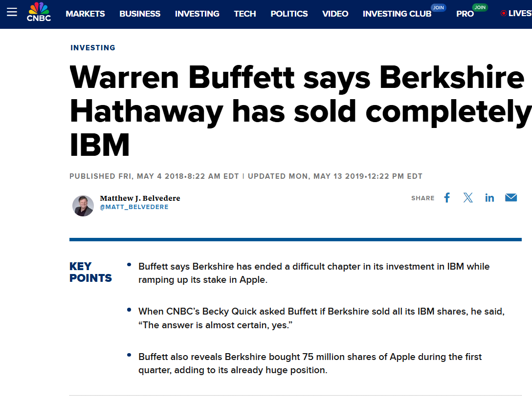532x401 pixels.
Task: Click the CNBC peacock logo
Action: pyautogui.click(x=39, y=12)
